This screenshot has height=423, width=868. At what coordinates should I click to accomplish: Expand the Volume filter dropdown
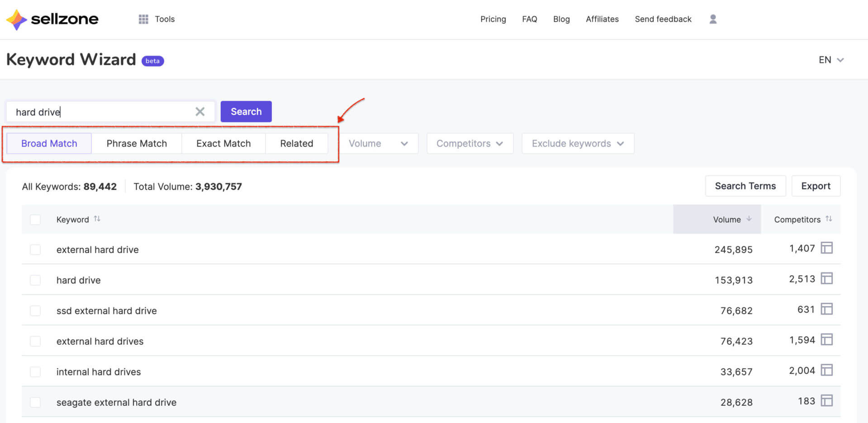point(379,143)
